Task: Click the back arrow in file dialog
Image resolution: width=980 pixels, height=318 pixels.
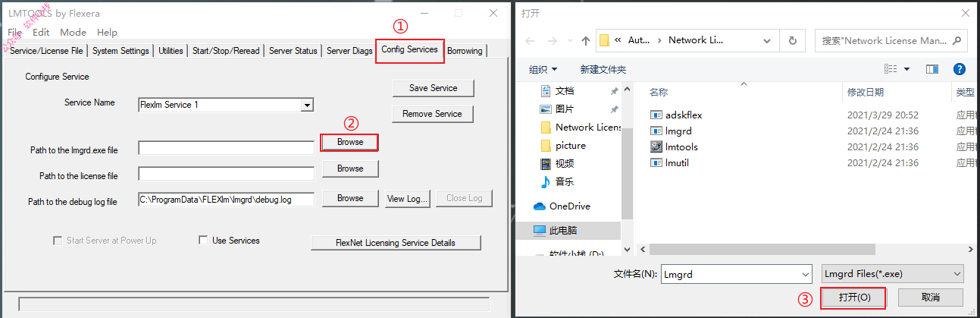Action: tap(528, 40)
